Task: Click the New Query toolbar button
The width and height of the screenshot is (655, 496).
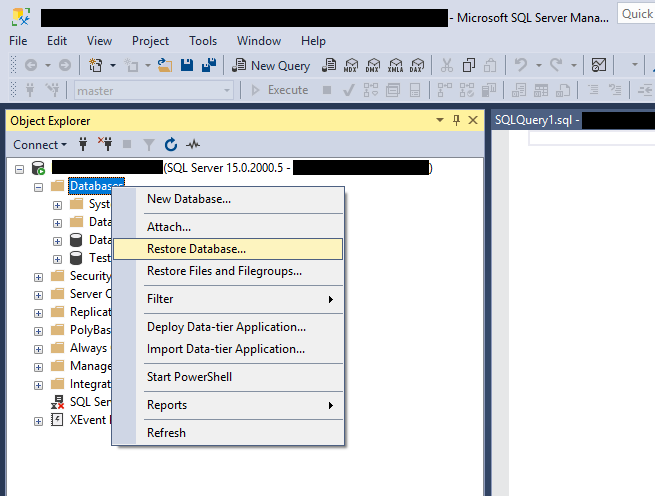Action: tap(271, 65)
